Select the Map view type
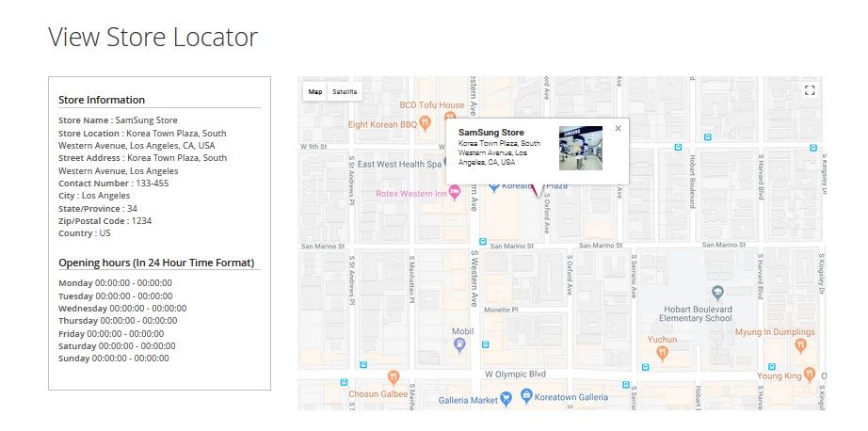868x431 pixels. coord(315,92)
